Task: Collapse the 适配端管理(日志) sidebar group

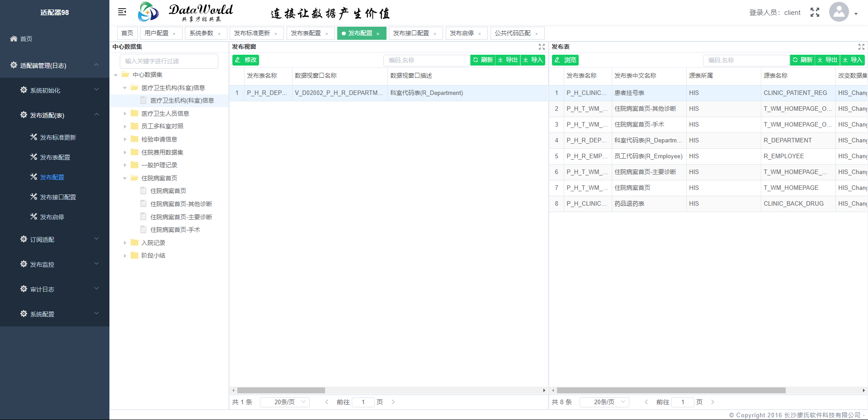Action: pos(96,65)
